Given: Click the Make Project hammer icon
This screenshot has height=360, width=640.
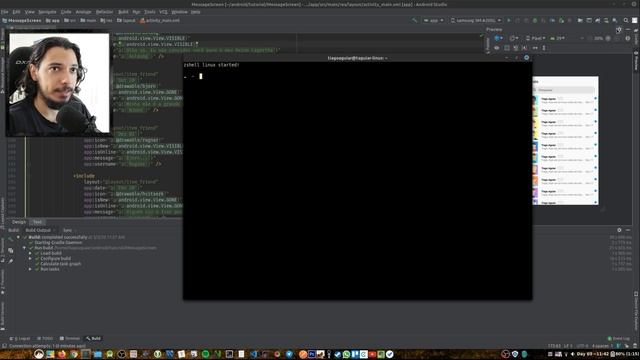Looking at the screenshot, I should tap(414, 20).
